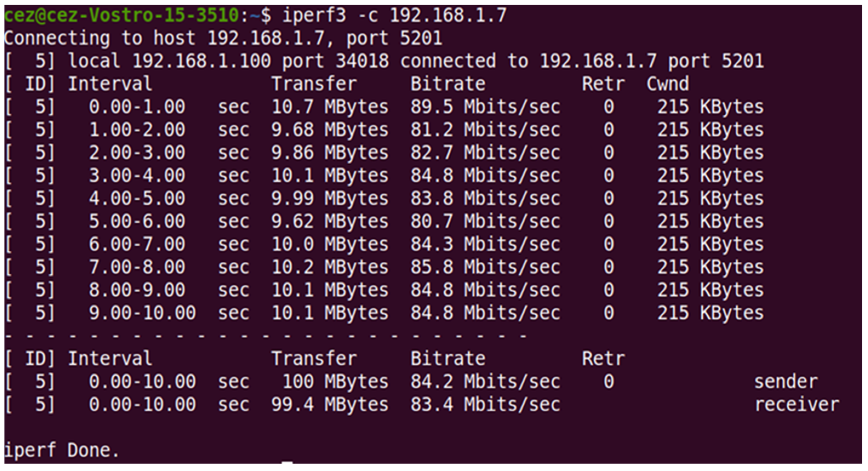
Task: Click the 'Cwnd' column header
Action: tap(667, 84)
